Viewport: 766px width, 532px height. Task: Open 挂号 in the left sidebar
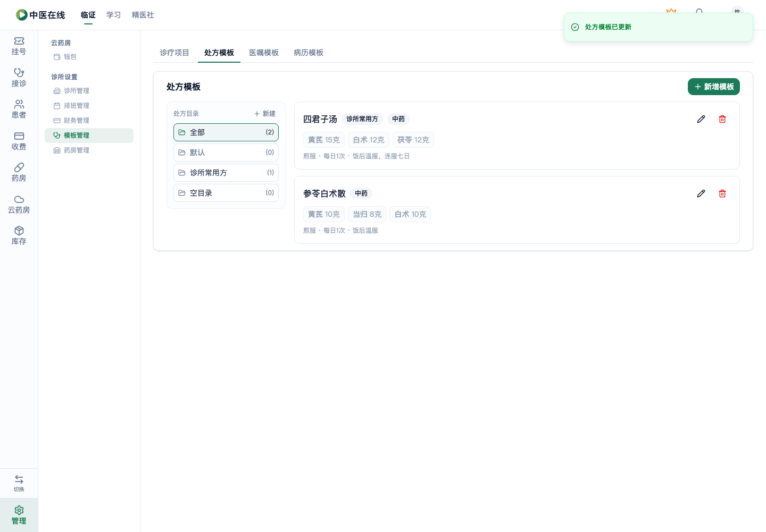coord(19,46)
